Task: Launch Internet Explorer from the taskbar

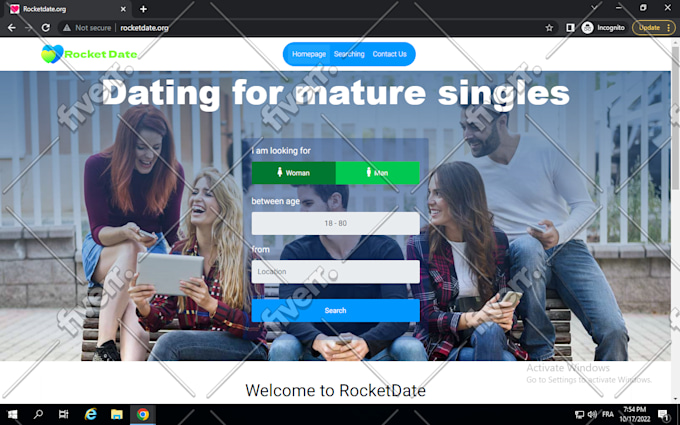Action: point(90,414)
